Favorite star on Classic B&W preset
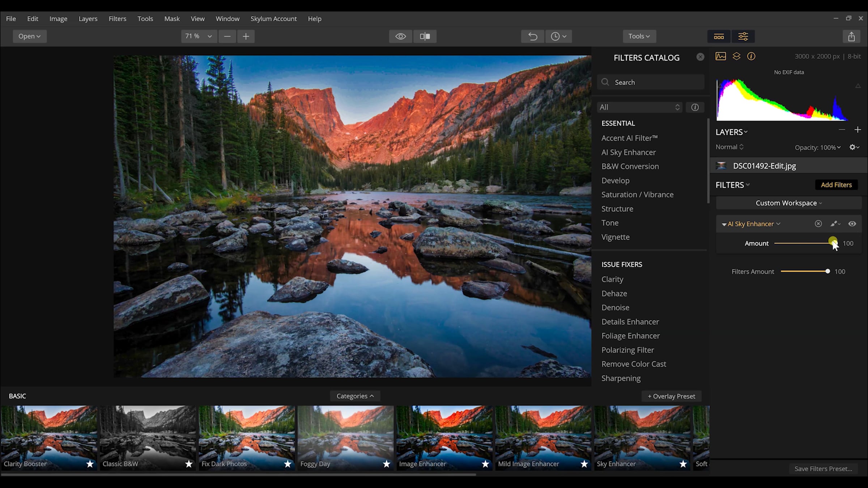Screen dimensions: 868x488 pos(188,464)
